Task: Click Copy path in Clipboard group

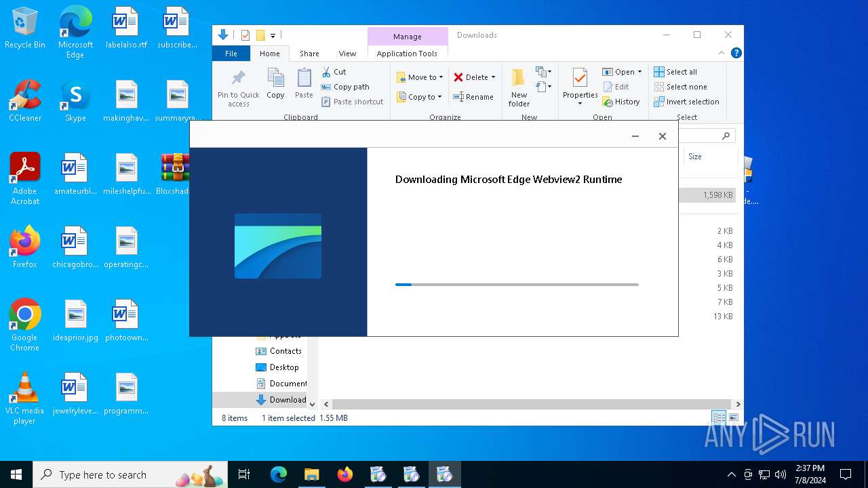Action: (345, 87)
